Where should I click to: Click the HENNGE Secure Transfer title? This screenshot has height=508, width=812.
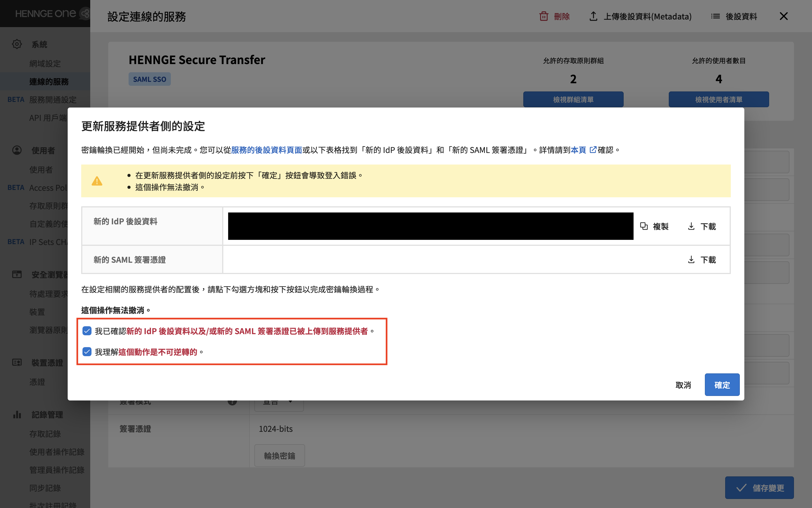197,60
